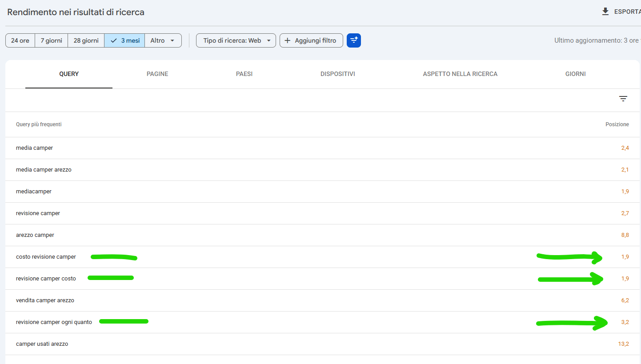This screenshot has width=641, height=364.
Task: Click the Aggiungi filtro button
Action: [311, 40]
